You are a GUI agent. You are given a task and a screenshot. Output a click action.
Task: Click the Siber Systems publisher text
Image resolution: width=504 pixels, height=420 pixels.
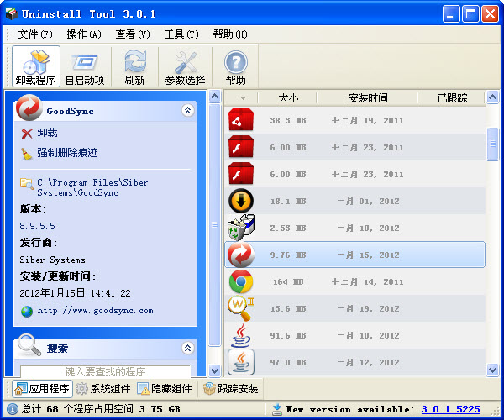(52, 260)
